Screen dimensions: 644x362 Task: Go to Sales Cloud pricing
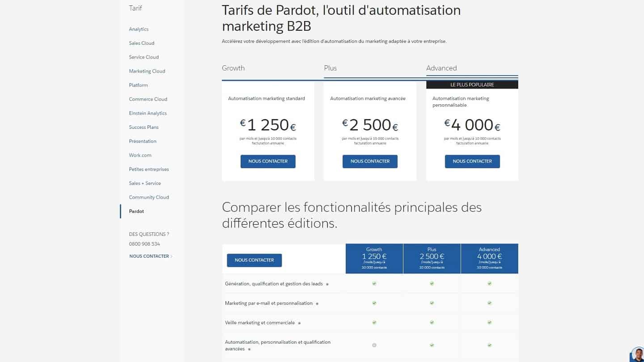point(141,43)
